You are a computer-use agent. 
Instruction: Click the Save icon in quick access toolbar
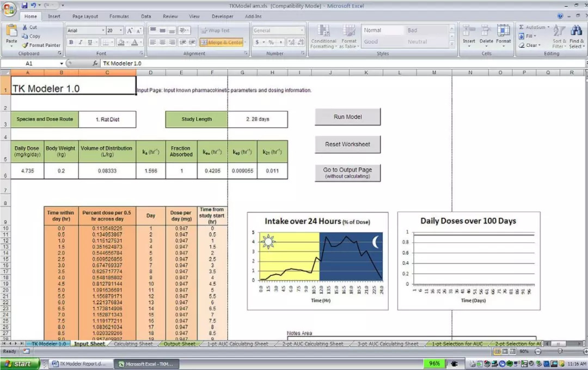click(24, 5)
